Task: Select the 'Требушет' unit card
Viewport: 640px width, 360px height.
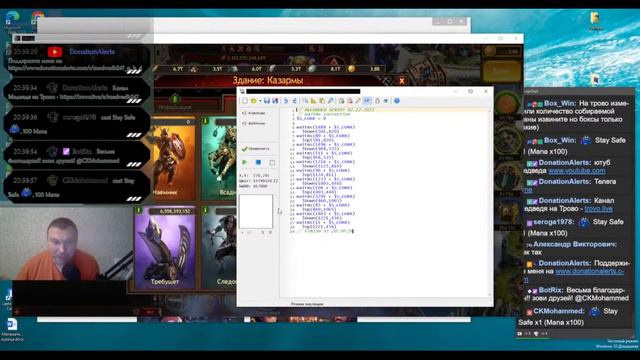Action: click(165, 247)
